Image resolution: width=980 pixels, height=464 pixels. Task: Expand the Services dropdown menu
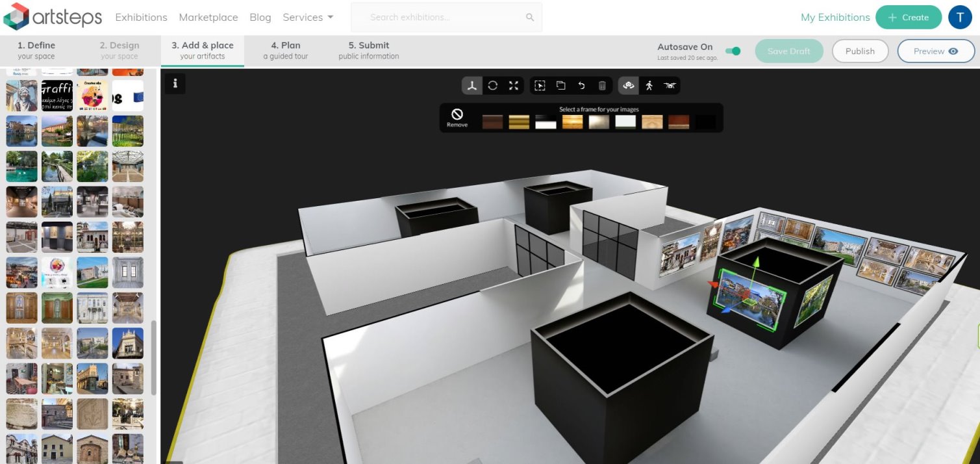click(308, 18)
